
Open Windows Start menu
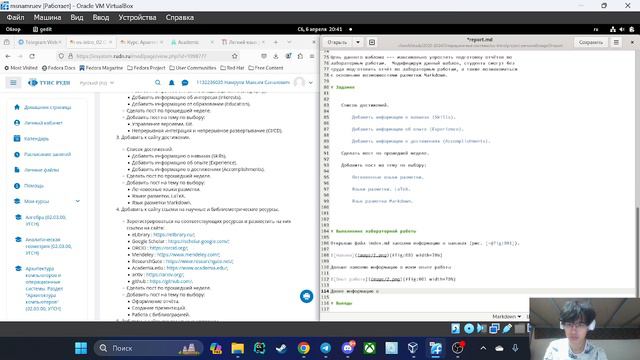[x=81, y=348]
